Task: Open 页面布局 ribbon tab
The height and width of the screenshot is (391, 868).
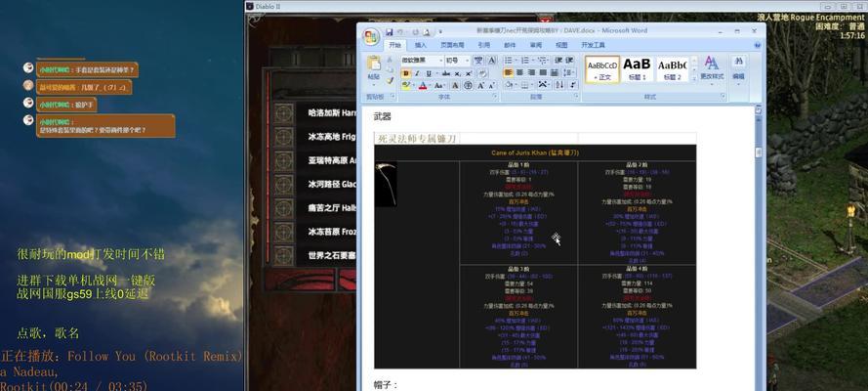Action: click(452, 45)
